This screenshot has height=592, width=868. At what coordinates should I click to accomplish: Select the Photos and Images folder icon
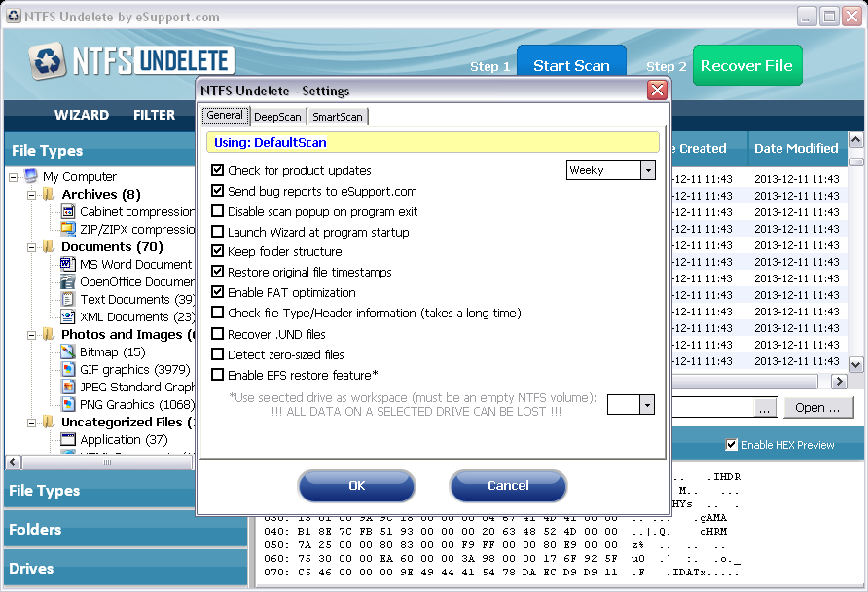pyautogui.click(x=49, y=334)
